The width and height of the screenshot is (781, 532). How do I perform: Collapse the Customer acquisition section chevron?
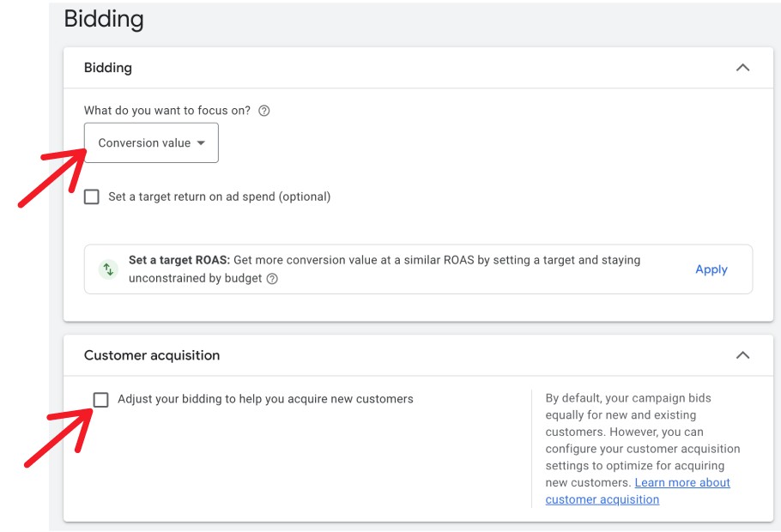coord(742,355)
